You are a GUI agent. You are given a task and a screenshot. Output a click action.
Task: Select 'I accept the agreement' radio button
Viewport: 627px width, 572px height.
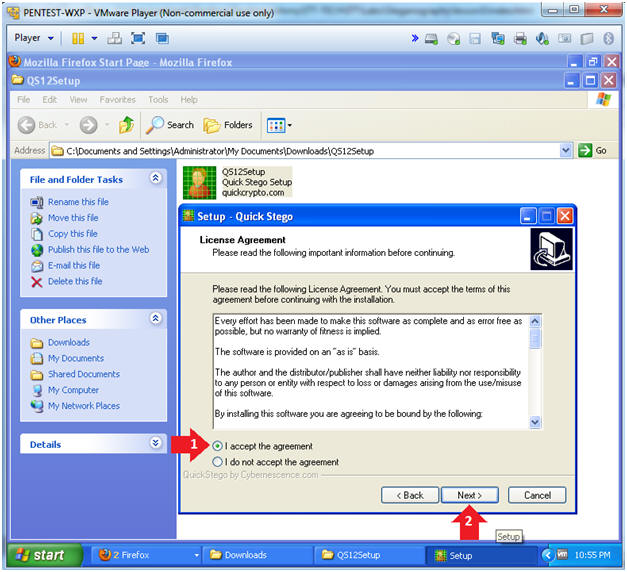(x=217, y=446)
